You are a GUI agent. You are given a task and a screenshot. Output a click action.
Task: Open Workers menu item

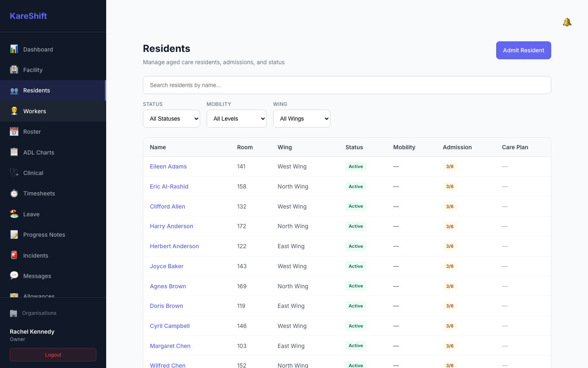click(x=53, y=111)
